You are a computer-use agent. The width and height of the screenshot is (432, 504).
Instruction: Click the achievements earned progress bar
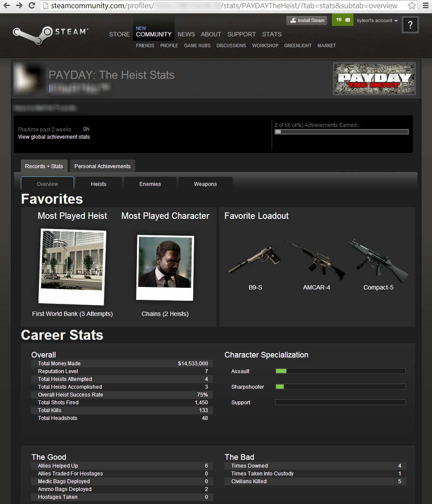click(341, 132)
